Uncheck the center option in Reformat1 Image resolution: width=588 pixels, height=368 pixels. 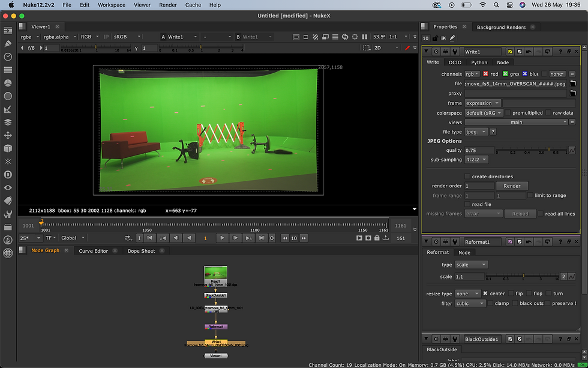485,294
